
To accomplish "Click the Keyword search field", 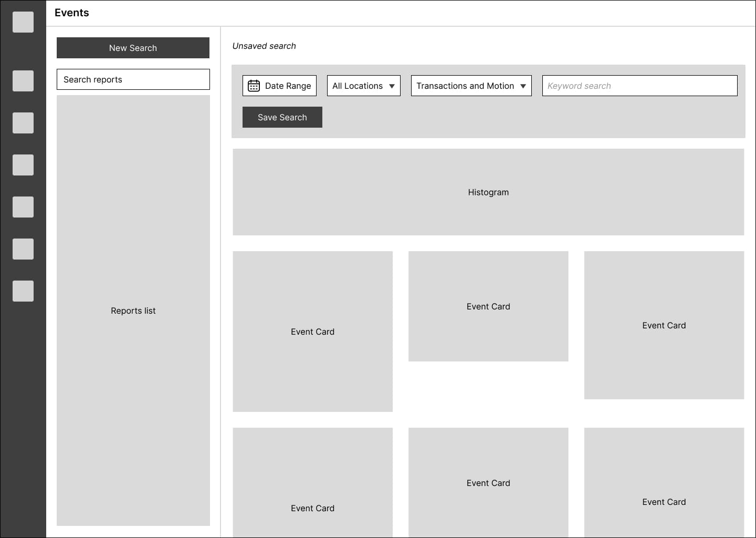I will tap(639, 85).
